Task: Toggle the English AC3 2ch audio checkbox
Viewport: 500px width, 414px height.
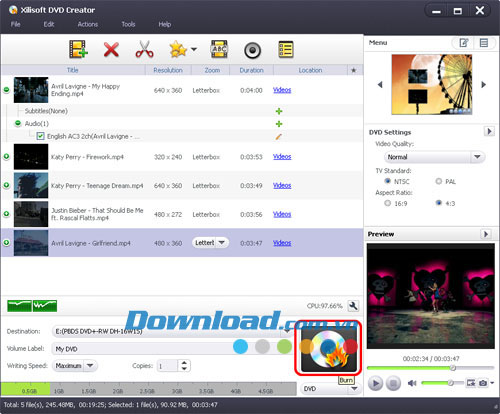Action: pyautogui.click(x=40, y=136)
